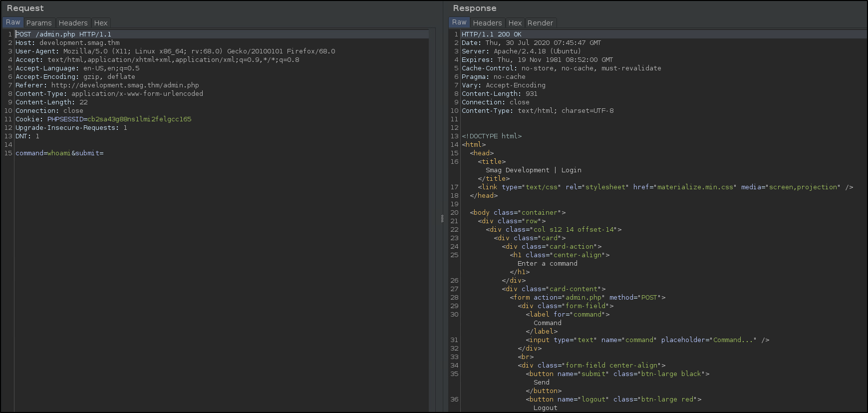Click the request Content-Type header line
The image size is (868, 413).
[x=109, y=94]
